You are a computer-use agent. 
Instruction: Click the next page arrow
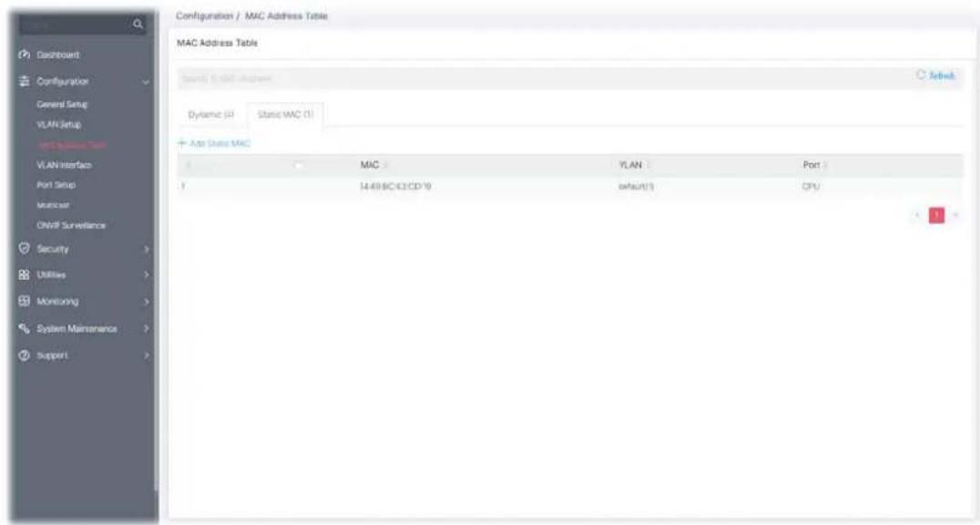[x=955, y=214]
